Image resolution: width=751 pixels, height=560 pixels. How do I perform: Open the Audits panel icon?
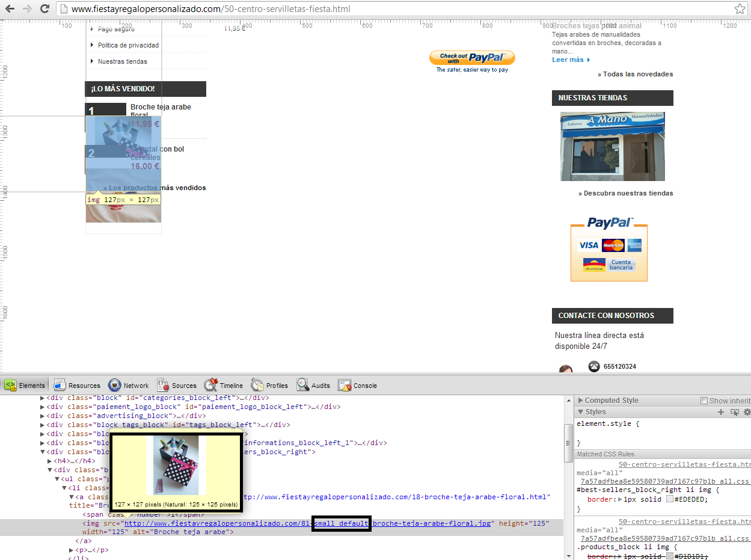(x=302, y=385)
